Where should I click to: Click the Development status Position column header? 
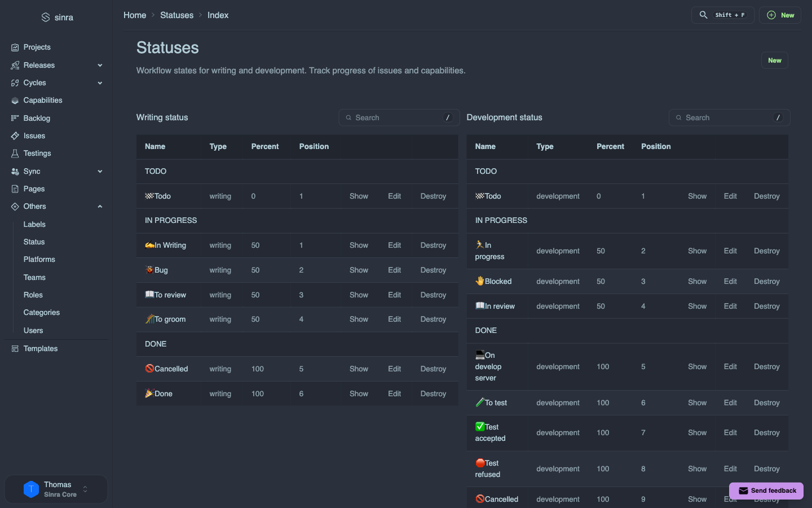[x=656, y=147]
